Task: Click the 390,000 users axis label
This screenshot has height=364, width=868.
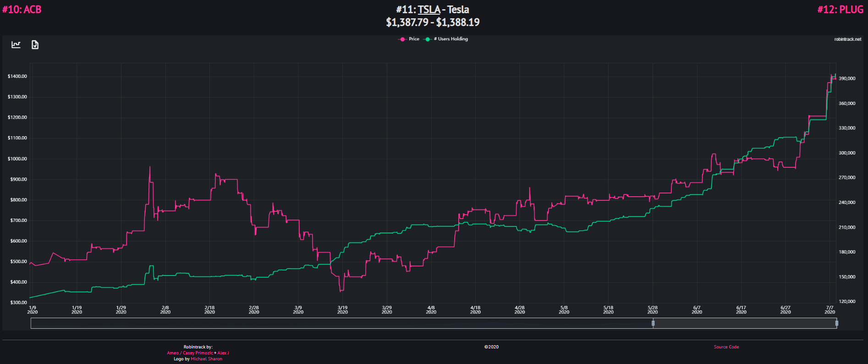Action: pyautogui.click(x=847, y=79)
